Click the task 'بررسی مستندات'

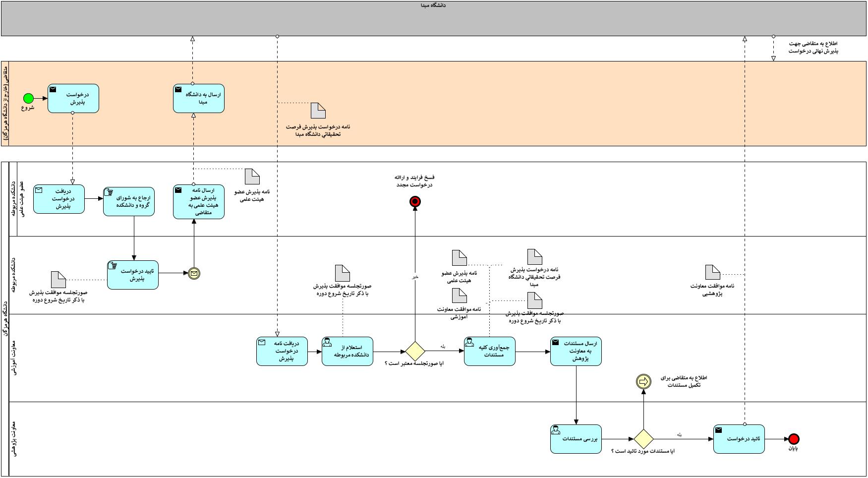[576, 439]
